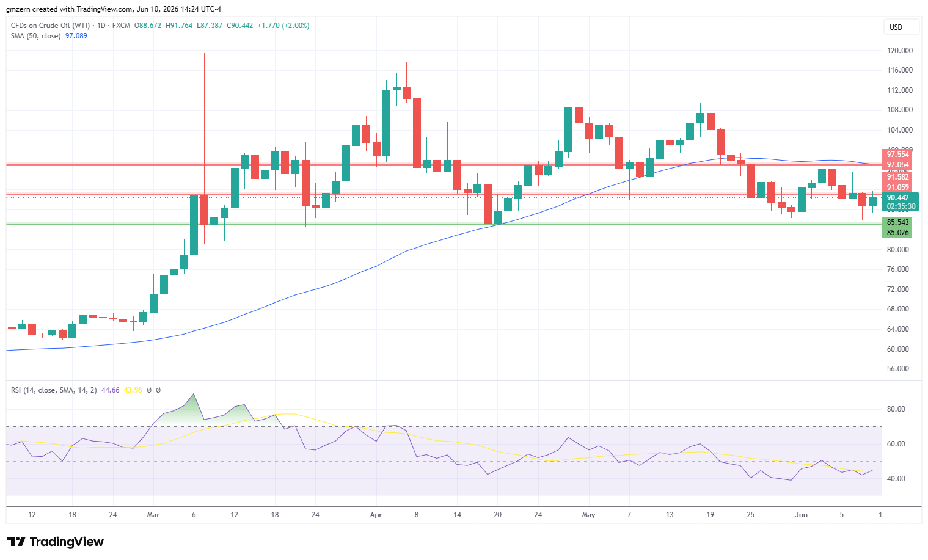928x560 pixels.
Task: Select the SMA value 97.089
Action: click(76, 36)
